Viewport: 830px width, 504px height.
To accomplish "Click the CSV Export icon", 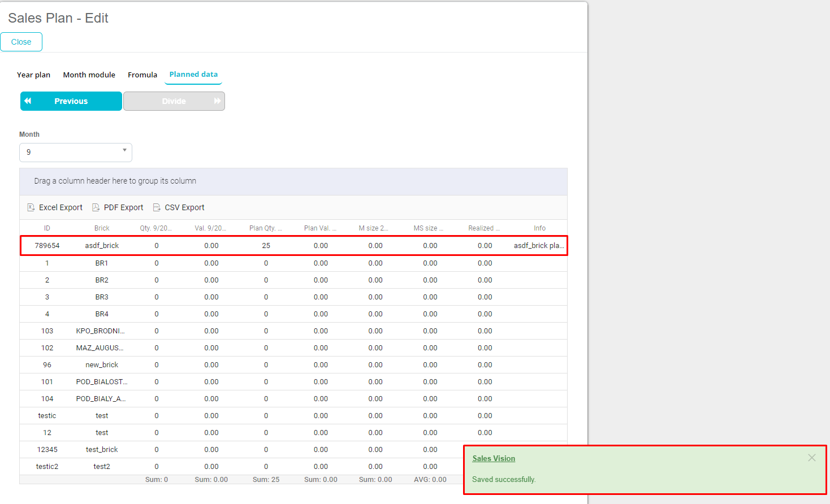I will [157, 207].
